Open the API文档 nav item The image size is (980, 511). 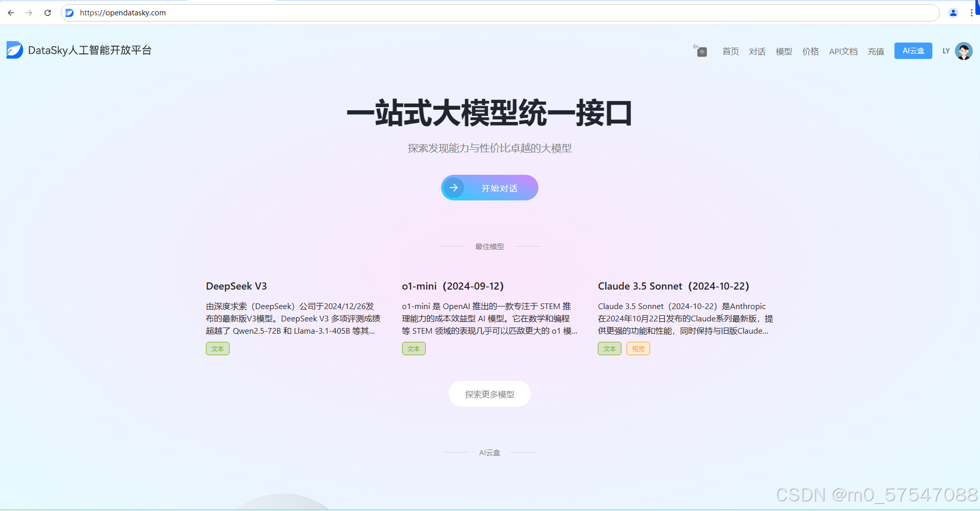(843, 51)
